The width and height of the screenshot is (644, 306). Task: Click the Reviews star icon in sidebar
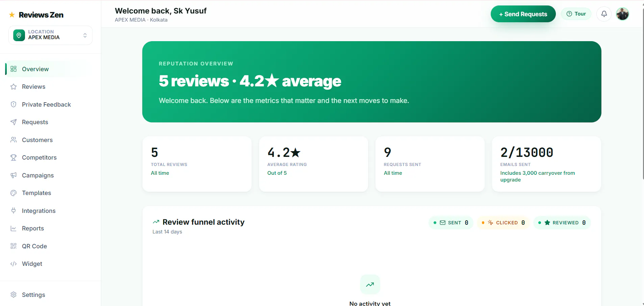point(14,87)
